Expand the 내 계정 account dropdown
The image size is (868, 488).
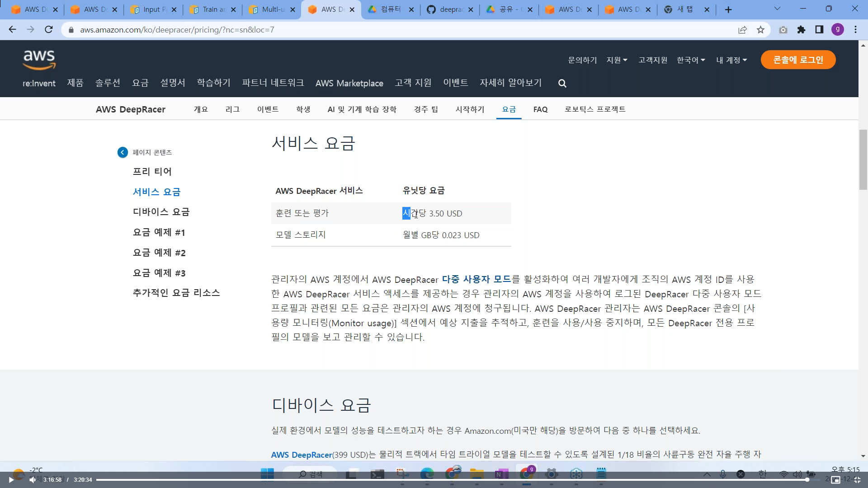(x=731, y=60)
